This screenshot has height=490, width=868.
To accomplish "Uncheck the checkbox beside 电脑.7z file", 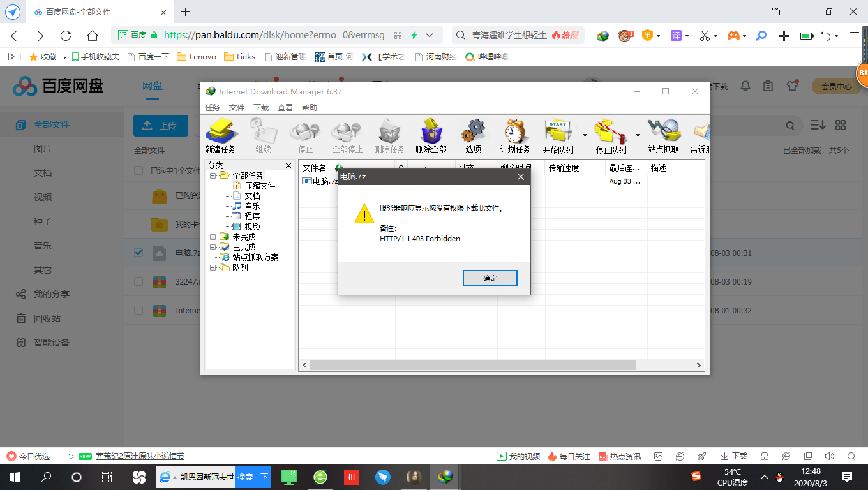I will (138, 253).
